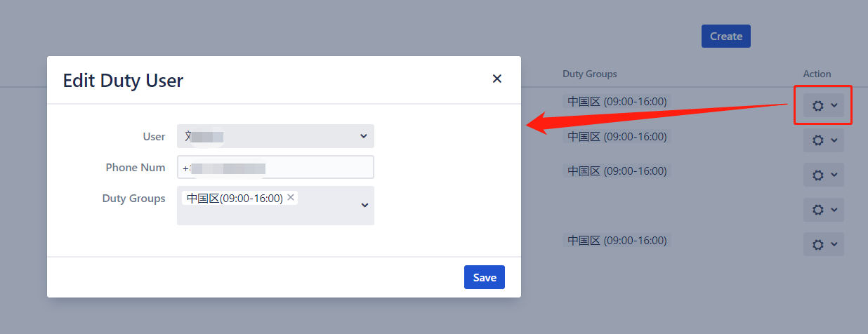Expand the Duty Groups dropdown chevron
The image size is (868, 334).
[x=364, y=205]
